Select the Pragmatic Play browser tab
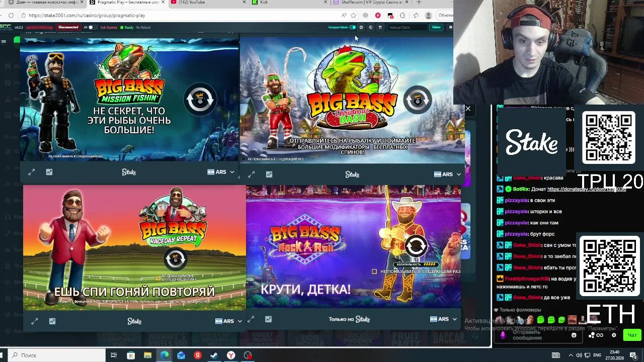 tap(127, 3)
